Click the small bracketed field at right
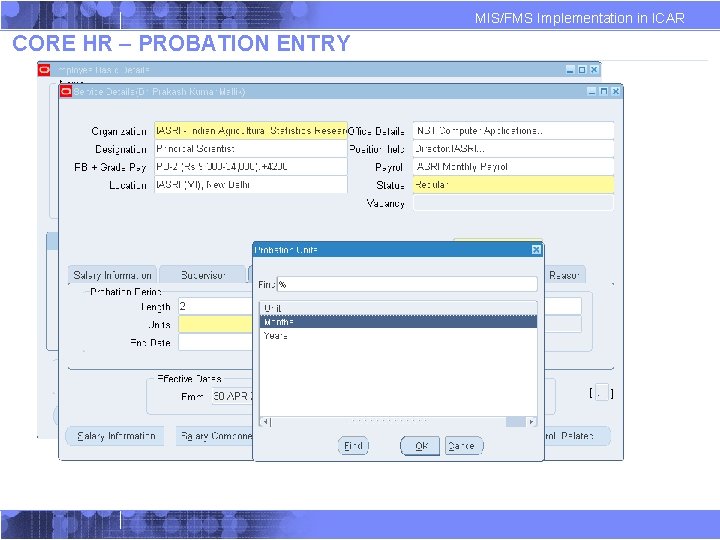This screenshot has width=720, height=540. point(602,393)
